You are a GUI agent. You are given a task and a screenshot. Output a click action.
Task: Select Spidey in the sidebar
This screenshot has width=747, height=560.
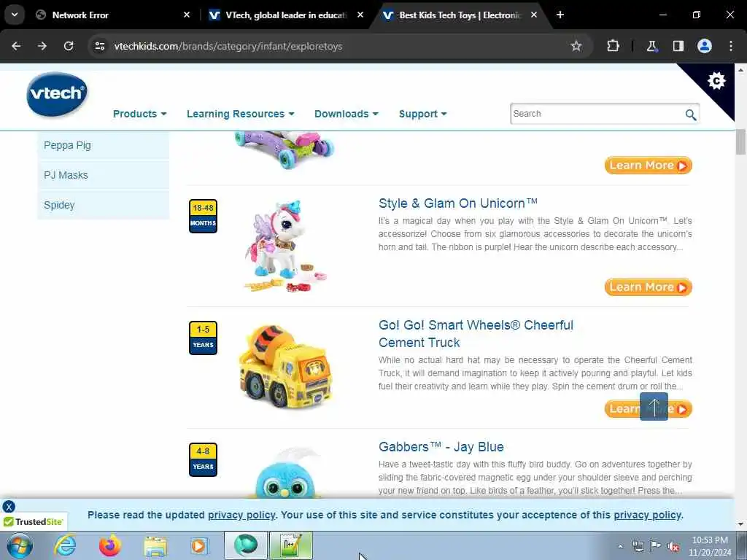104,205
